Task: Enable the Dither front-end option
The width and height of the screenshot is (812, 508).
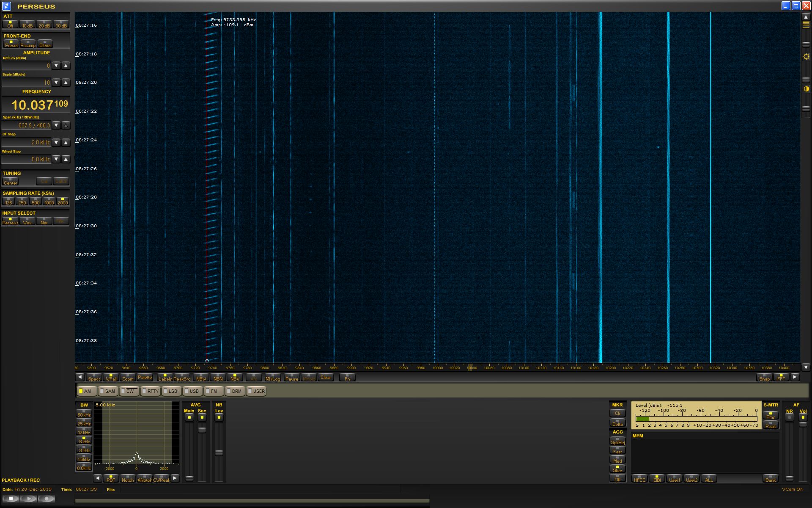Action: (45, 44)
